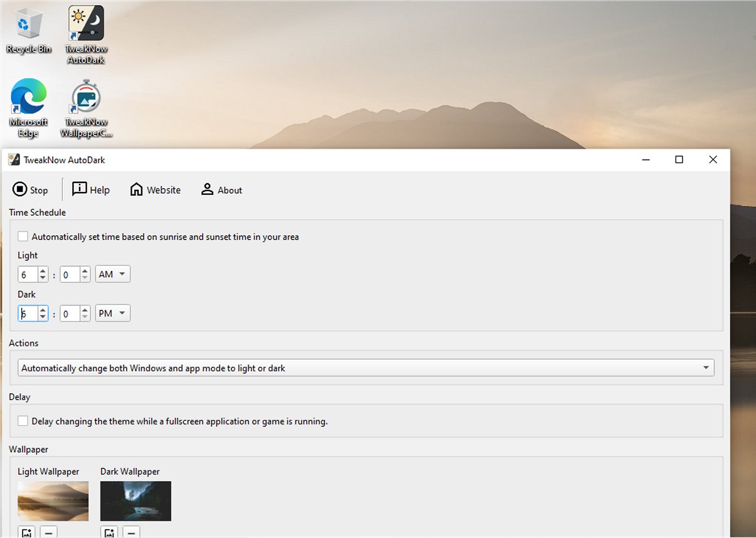The height and width of the screenshot is (538, 756).
Task: Click the Light hour input field
Action: tap(28, 274)
